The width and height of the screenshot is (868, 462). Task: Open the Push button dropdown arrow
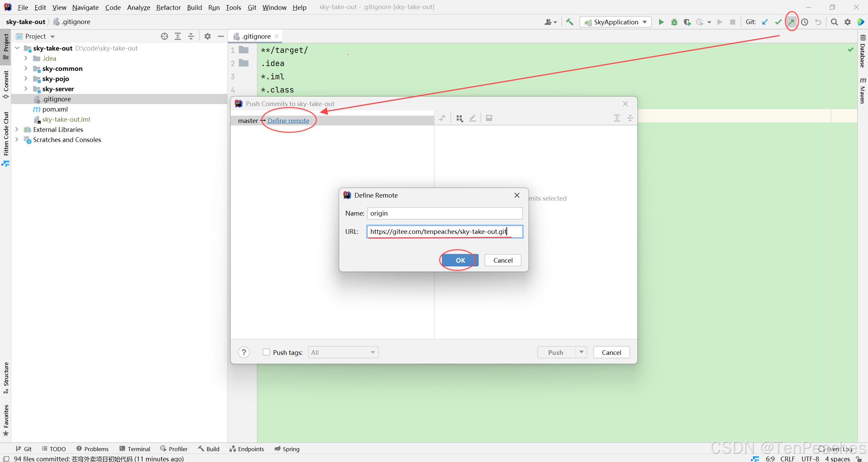pyautogui.click(x=581, y=352)
